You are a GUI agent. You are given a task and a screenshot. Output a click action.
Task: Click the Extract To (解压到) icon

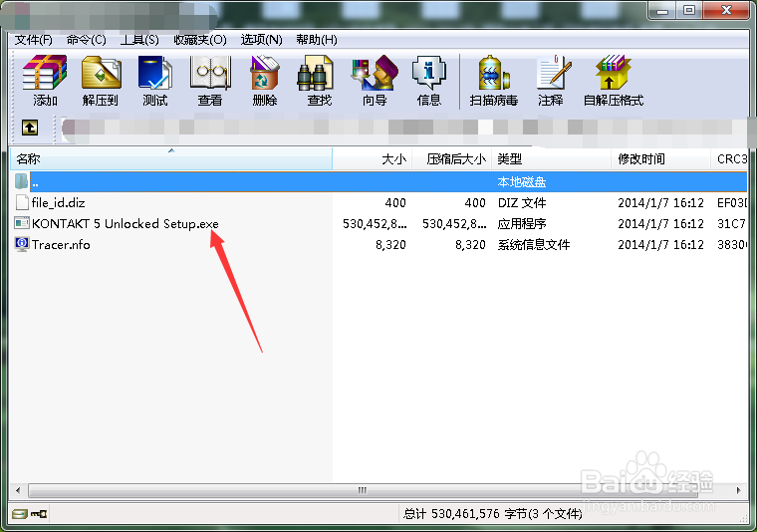pyautogui.click(x=101, y=73)
